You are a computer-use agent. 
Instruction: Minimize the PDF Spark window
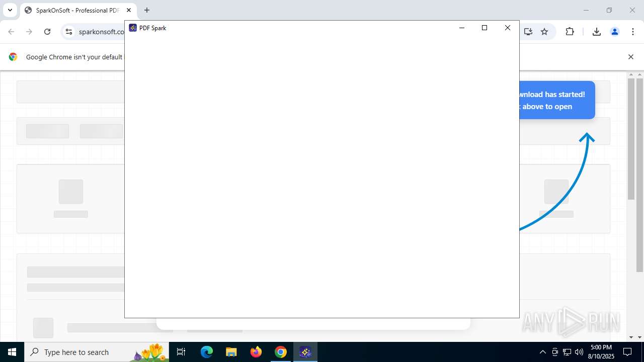click(462, 28)
